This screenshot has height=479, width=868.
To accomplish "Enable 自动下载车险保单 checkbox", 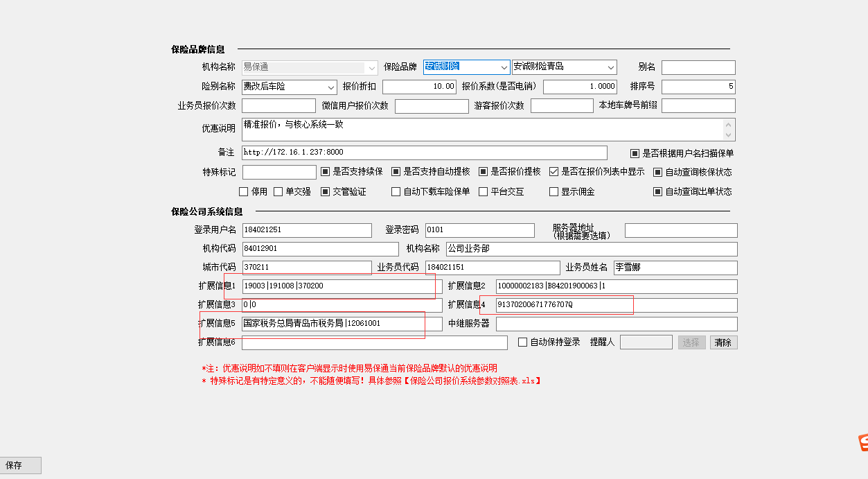I will [396, 192].
